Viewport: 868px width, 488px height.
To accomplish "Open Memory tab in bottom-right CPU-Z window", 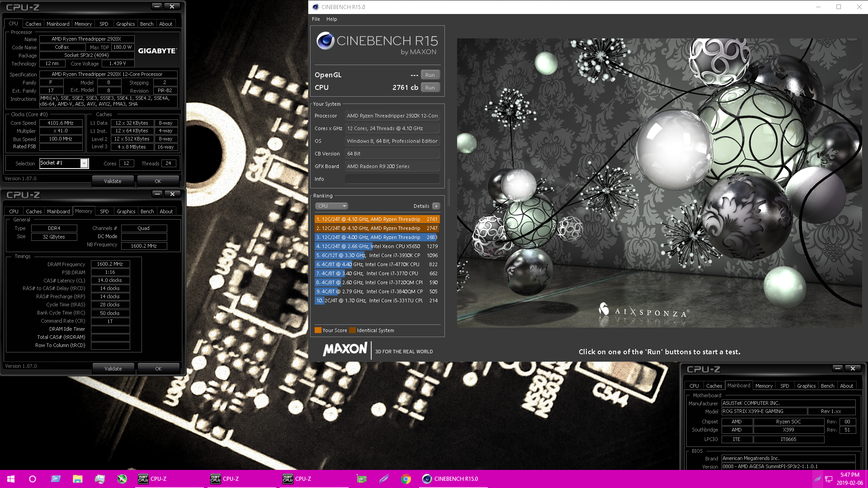I will (x=764, y=386).
